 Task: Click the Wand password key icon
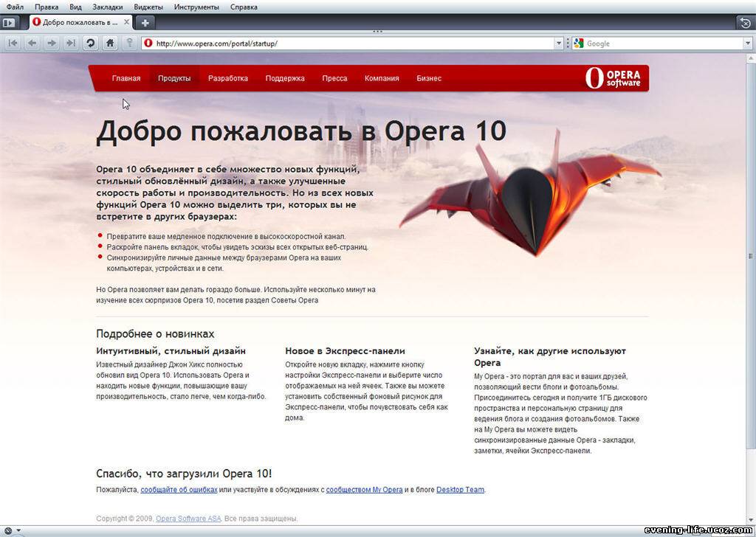(x=129, y=44)
